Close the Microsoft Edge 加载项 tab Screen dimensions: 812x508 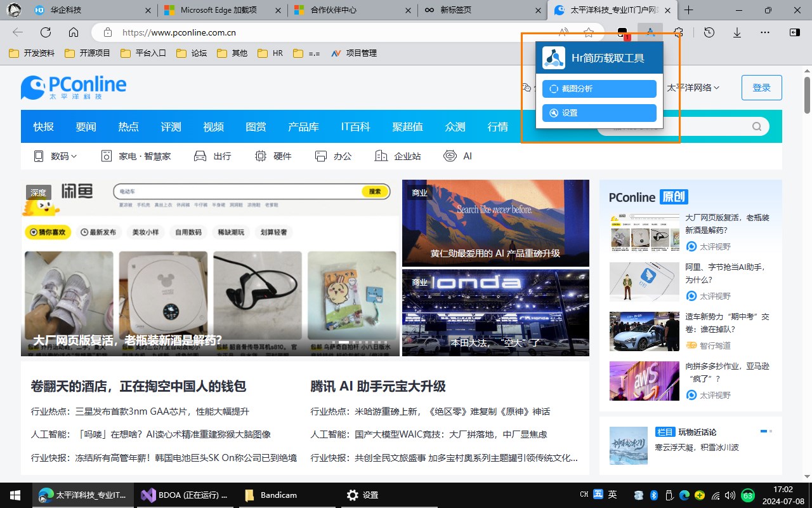pos(277,10)
